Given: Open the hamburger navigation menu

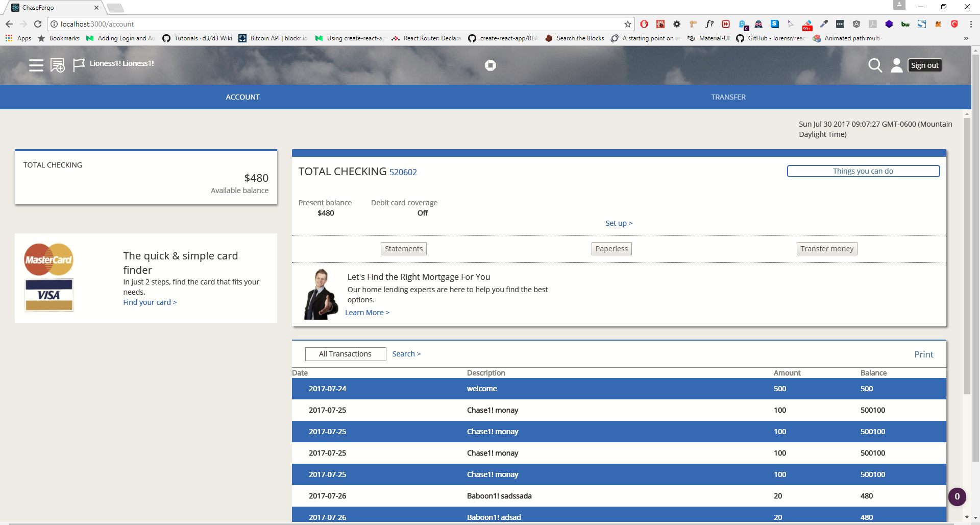Looking at the screenshot, I should click(x=36, y=65).
